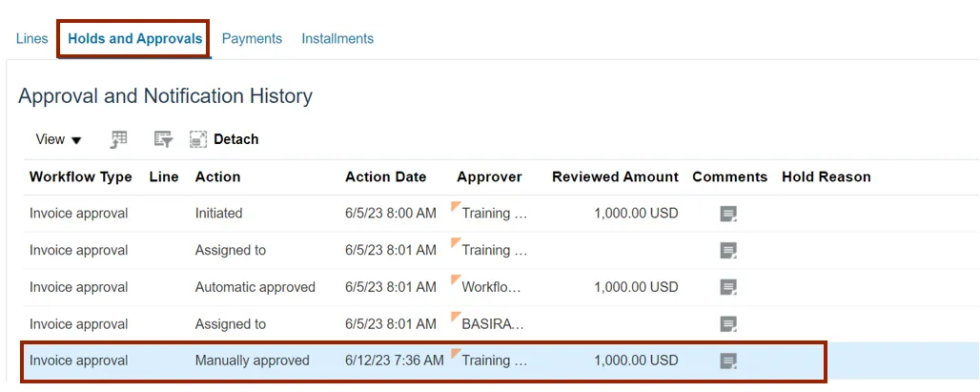Click the Query By Example filter icon
980x392 pixels.
click(x=163, y=139)
